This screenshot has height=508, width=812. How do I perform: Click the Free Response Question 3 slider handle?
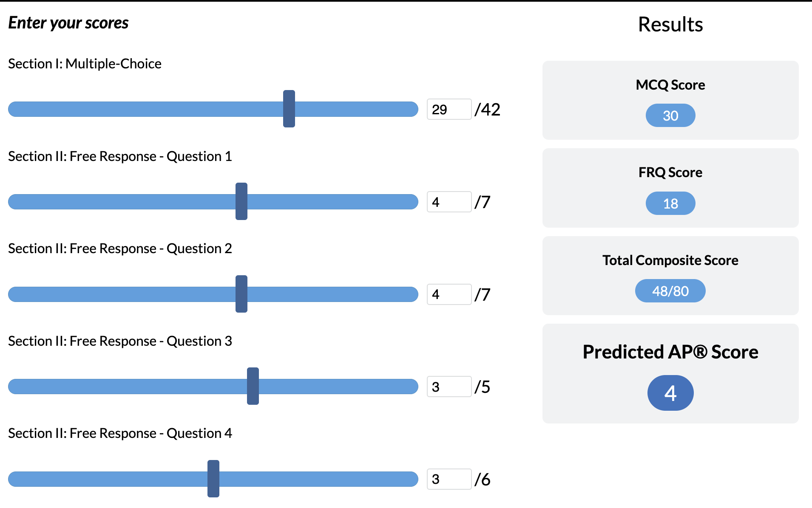click(x=253, y=386)
